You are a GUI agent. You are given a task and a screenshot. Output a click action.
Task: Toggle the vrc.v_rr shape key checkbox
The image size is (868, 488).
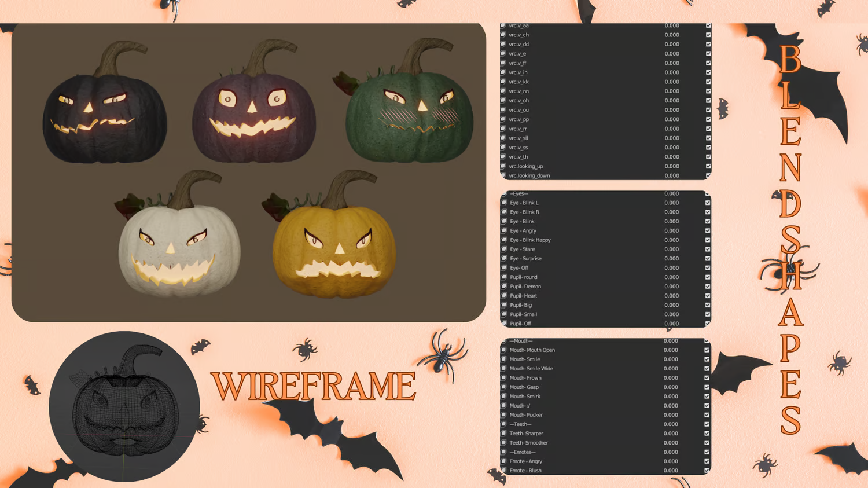(x=708, y=129)
